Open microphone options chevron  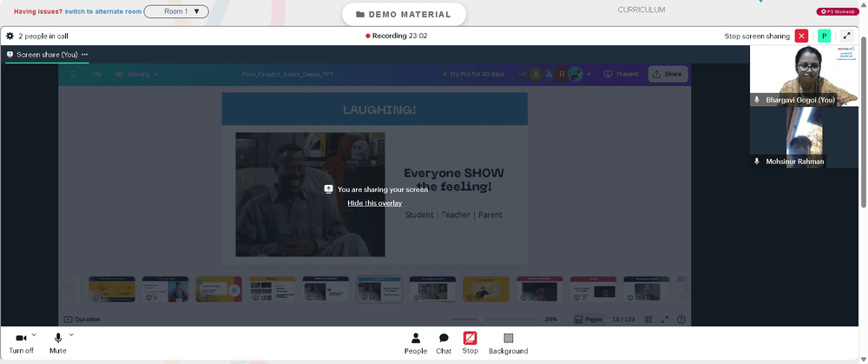pos(71,334)
